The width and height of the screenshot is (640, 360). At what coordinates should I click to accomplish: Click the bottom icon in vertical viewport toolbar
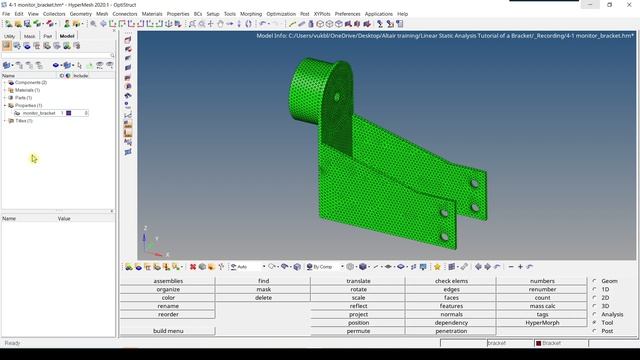[x=128, y=152]
